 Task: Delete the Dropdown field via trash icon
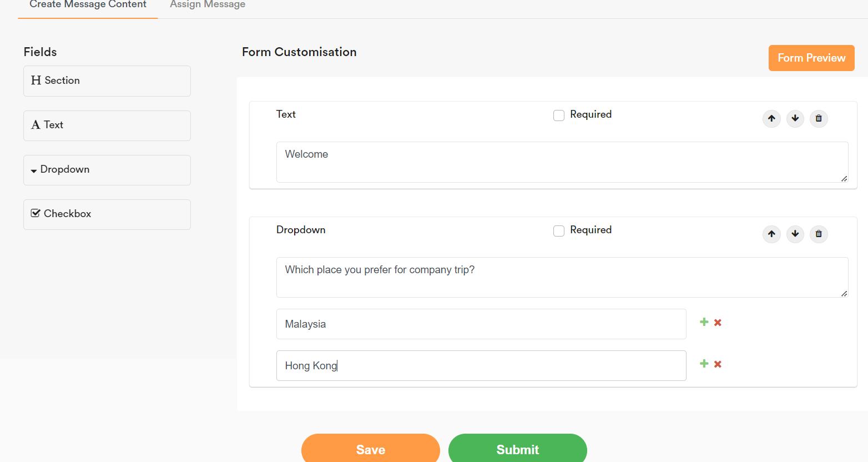(819, 234)
